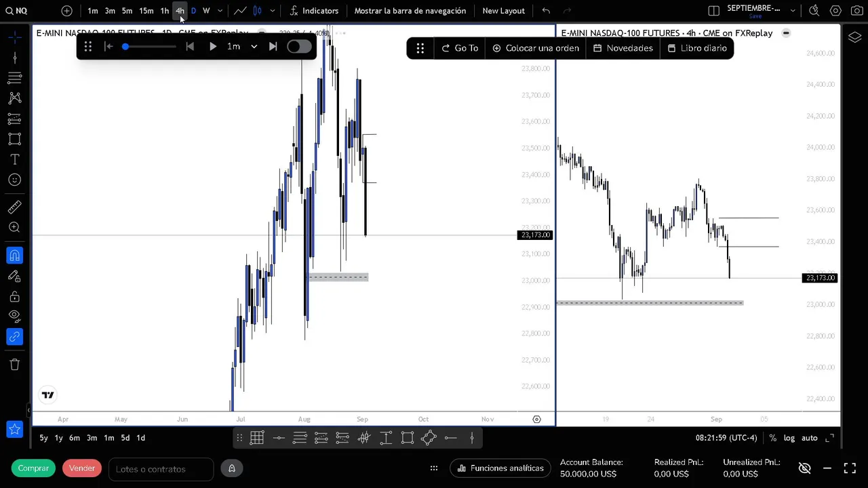The width and height of the screenshot is (868, 488).
Task: Select the Text annotation tool
Action: 14,159
